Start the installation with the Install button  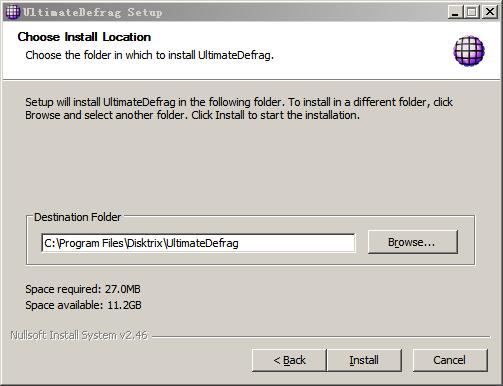coord(364,360)
